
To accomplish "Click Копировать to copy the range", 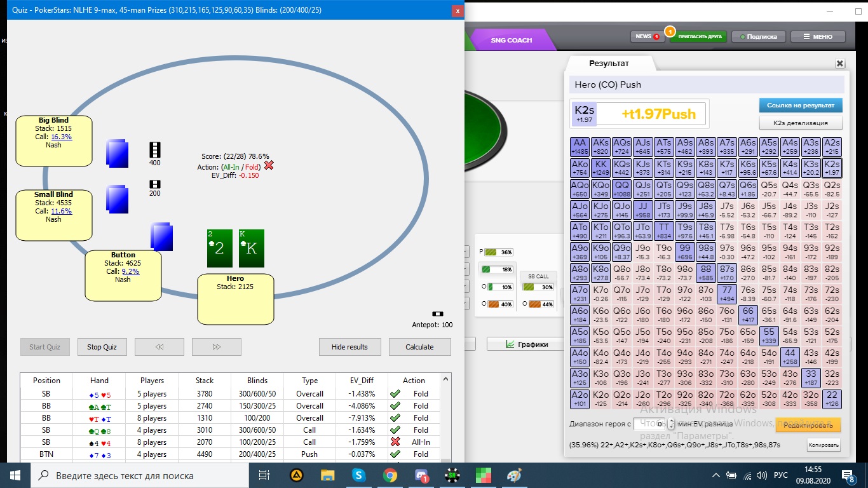I will click(x=824, y=445).
